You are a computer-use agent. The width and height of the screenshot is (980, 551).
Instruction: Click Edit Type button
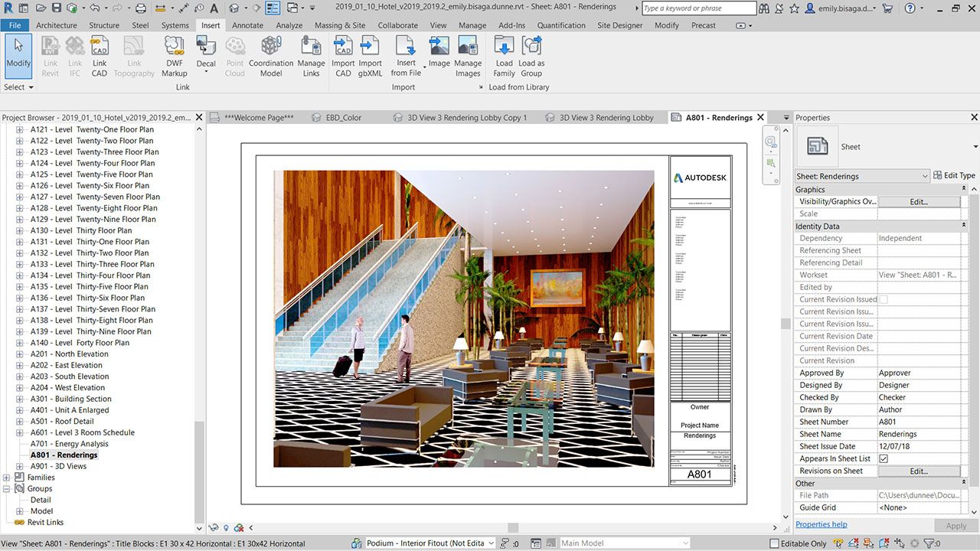pos(954,175)
